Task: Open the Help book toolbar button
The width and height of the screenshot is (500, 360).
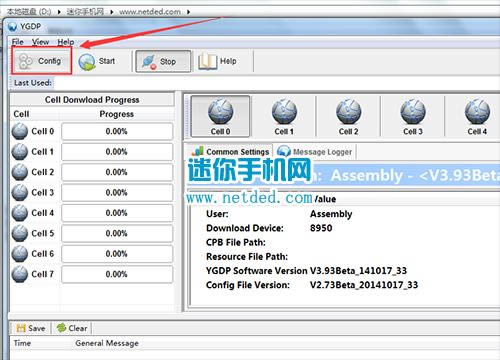Action: point(218,61)
